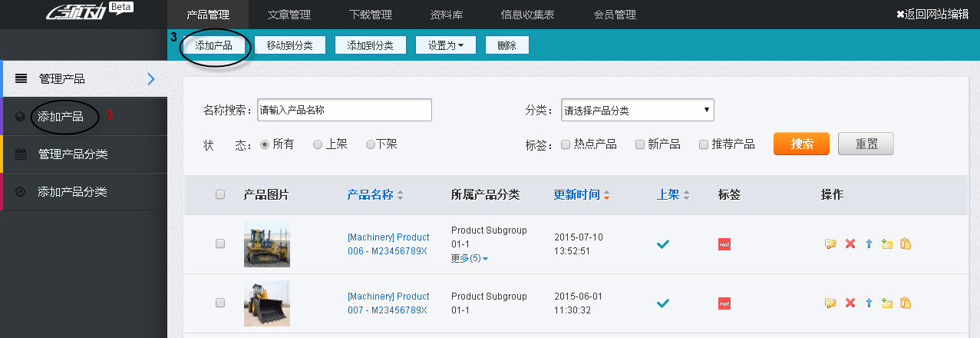Click the red delete X for Product 007
Image resolution: width=980 pixels, height=338 pixels.
click(x=850, y=303)
